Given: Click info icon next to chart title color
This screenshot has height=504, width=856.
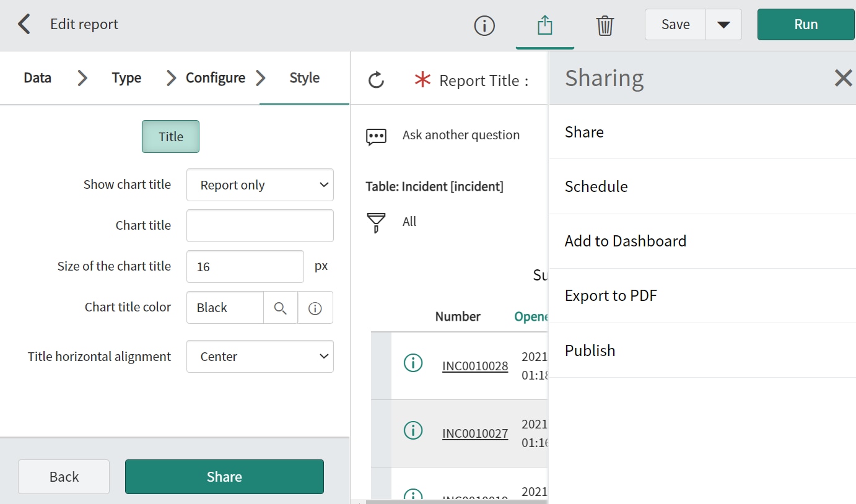Looking at the screenshot, I should coord(315,308).
